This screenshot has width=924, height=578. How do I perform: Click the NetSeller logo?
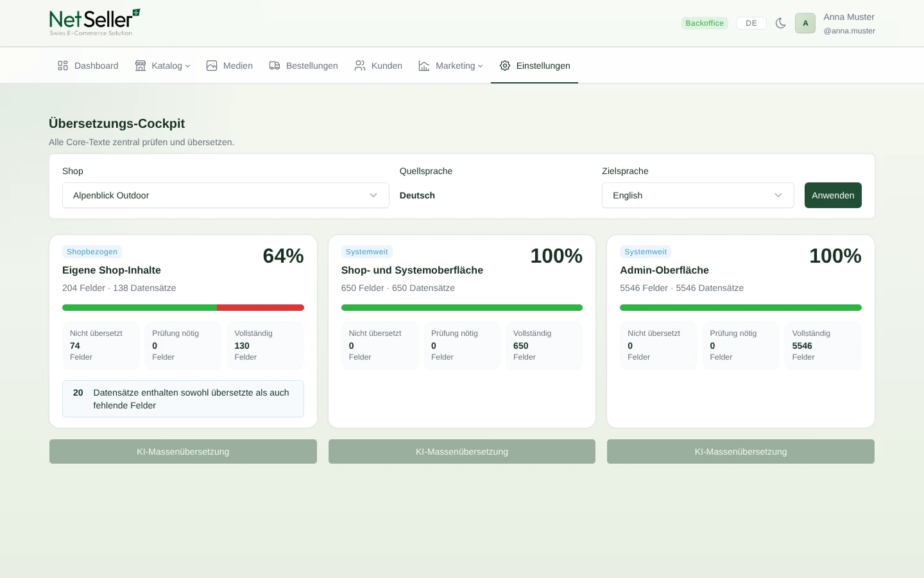pyautogui.click(x=94, y=22)
